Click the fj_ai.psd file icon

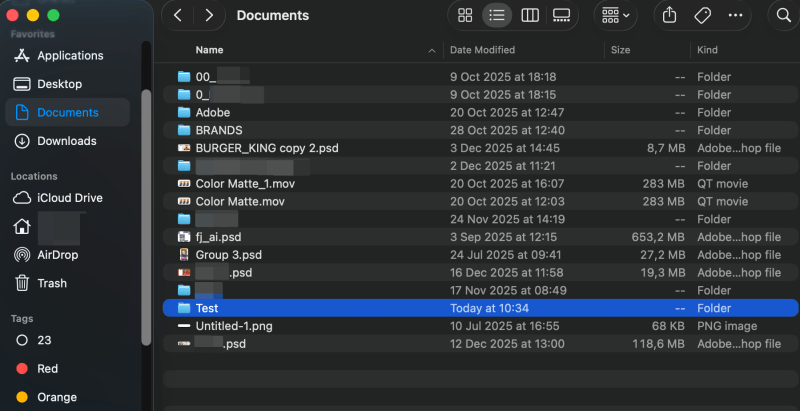coord(184,237)
